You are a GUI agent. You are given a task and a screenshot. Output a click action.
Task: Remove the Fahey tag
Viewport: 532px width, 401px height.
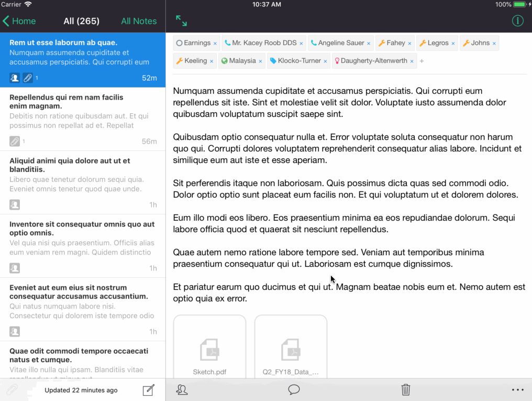coord(409,44)
